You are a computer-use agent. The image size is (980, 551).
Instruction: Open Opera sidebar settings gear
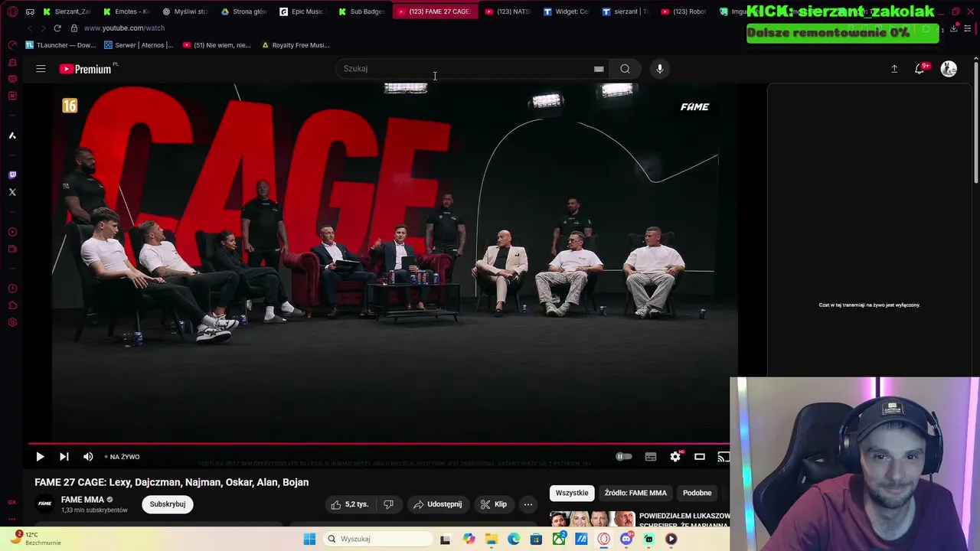click(x=12, y=322)
